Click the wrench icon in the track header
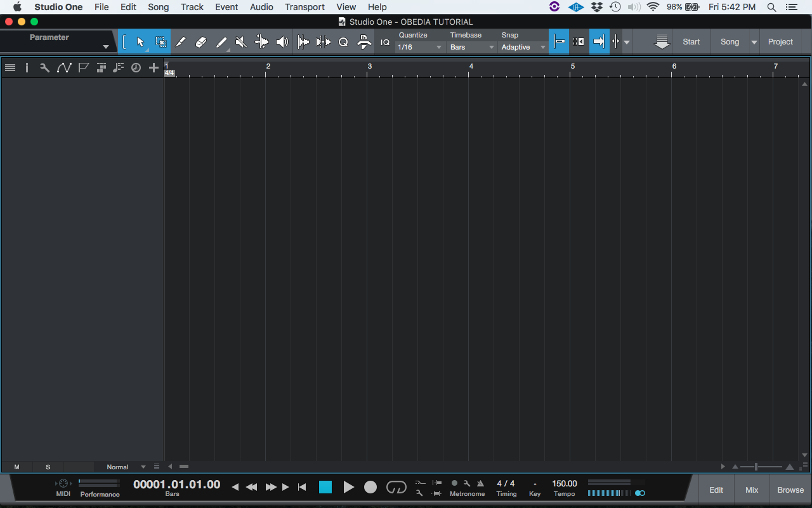 coord(44,67)
